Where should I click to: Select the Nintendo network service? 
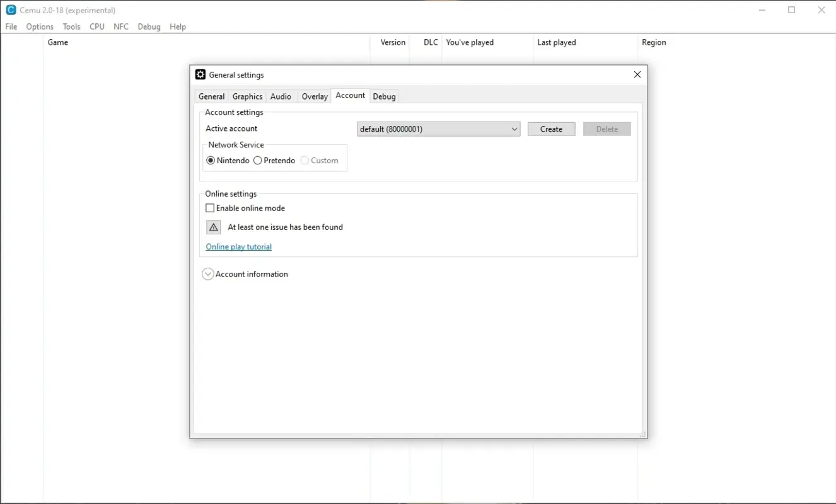click(x=211, y=160)
